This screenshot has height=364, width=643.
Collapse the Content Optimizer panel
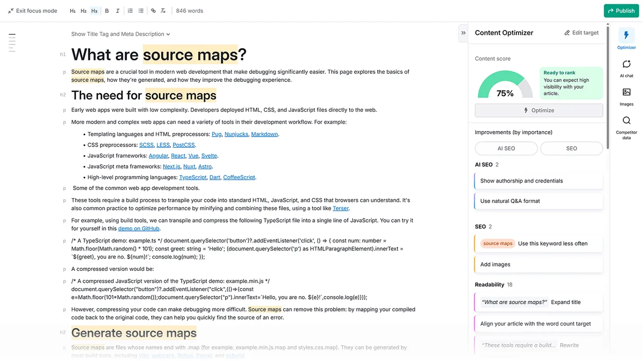(463, 33)
